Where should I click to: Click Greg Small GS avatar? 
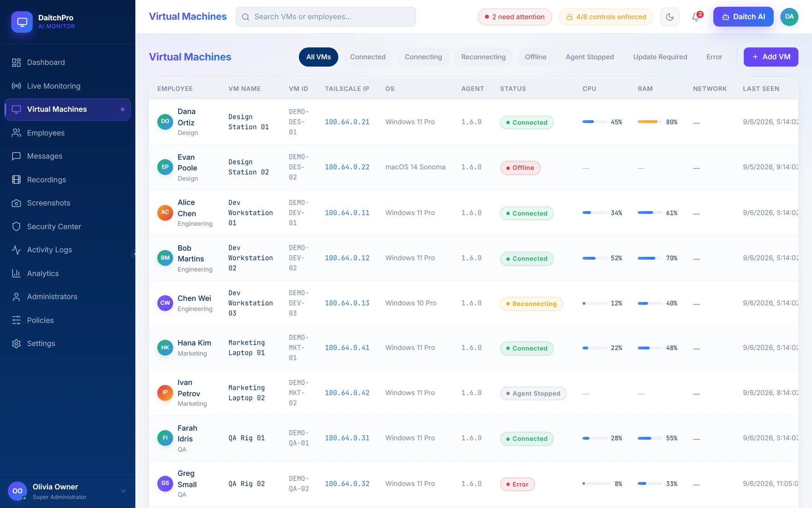pyautogui.click(x=165, y=484)
